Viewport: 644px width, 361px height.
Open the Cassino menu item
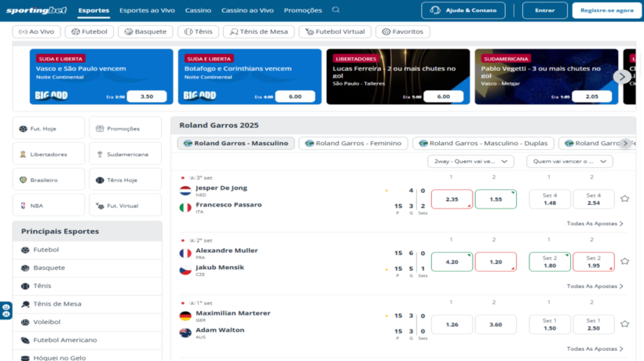coord(198,10)
